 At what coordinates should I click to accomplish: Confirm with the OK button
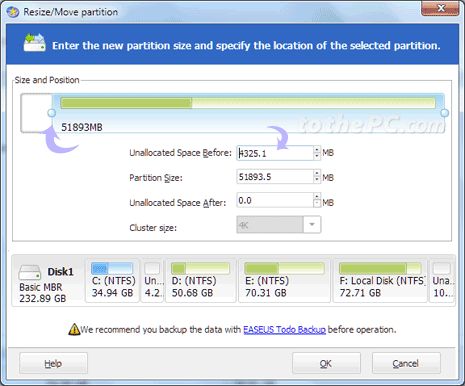coord(326,363)
